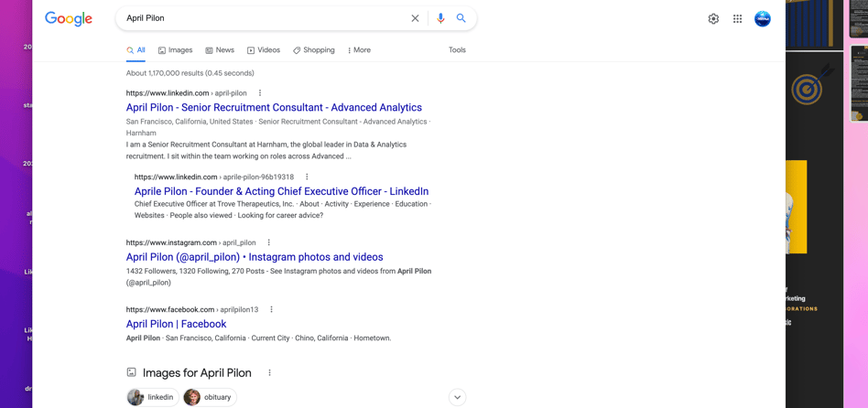Open the search Tools options
Image resolution: width=868 pixels, height=408 pixels.
(x=457, y=50)
